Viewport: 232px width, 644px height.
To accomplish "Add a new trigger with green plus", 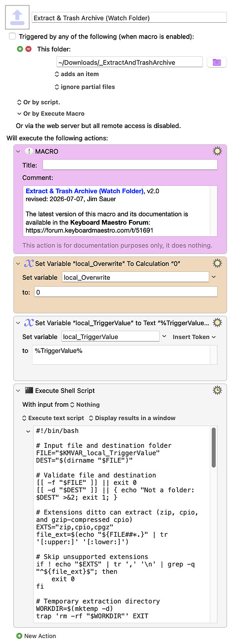I will point(20,49).
